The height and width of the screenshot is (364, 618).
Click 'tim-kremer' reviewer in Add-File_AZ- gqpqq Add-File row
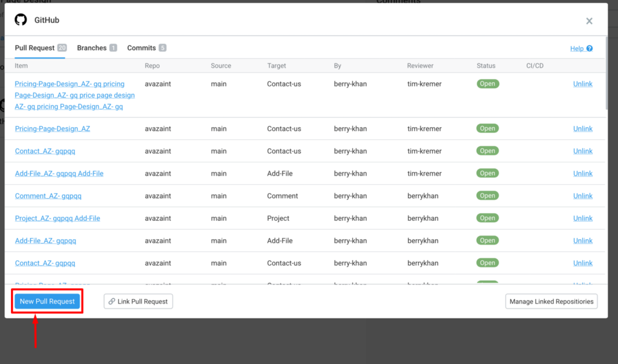pos(424,173)
